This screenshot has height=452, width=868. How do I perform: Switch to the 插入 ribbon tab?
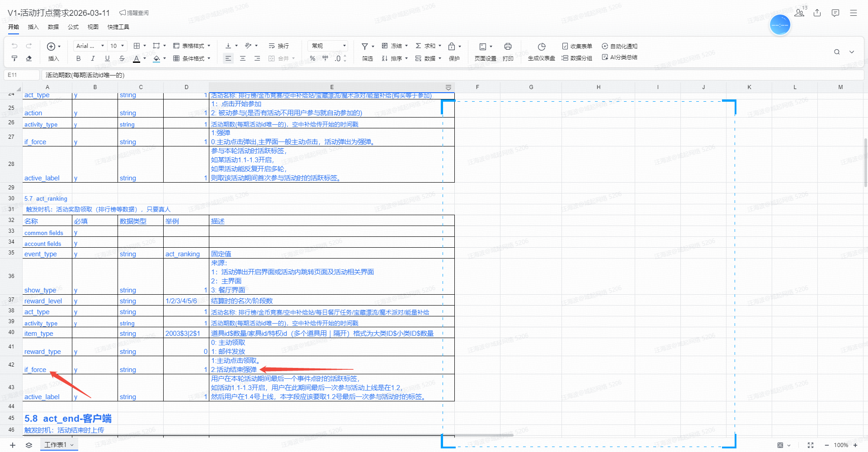point(33,27)
